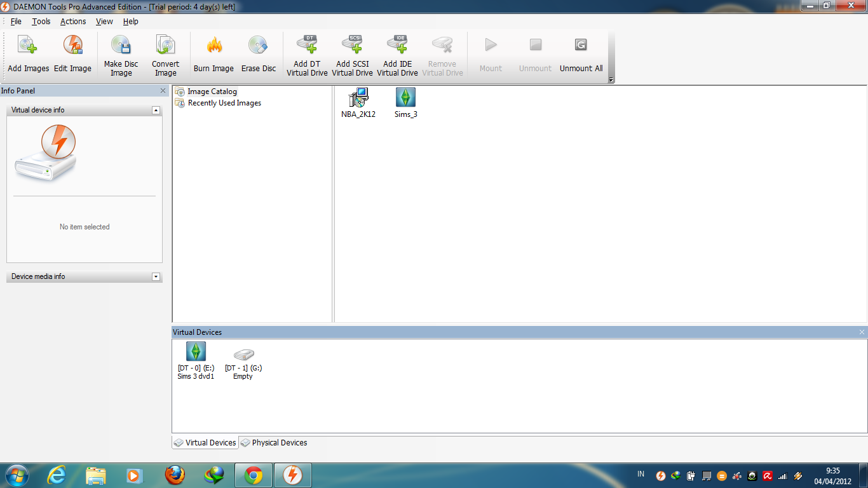Open Internet Explorer from the taskbar
This screenshot has height=488, width=868.
pos(57,475)
